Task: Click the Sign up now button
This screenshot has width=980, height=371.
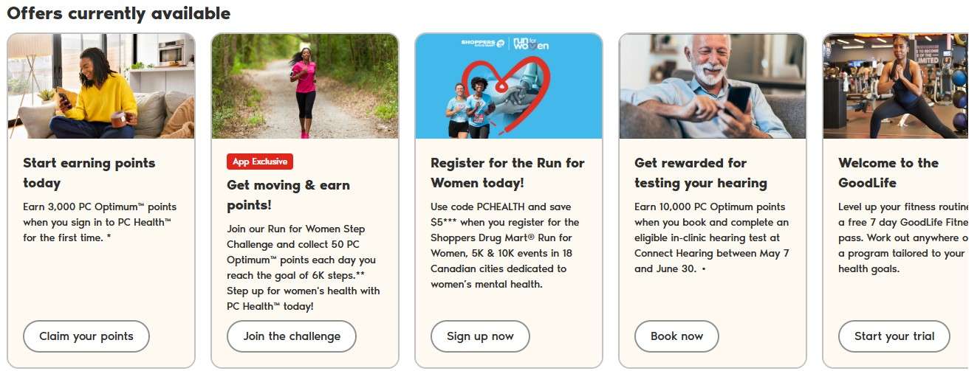Action: point(480,336)
